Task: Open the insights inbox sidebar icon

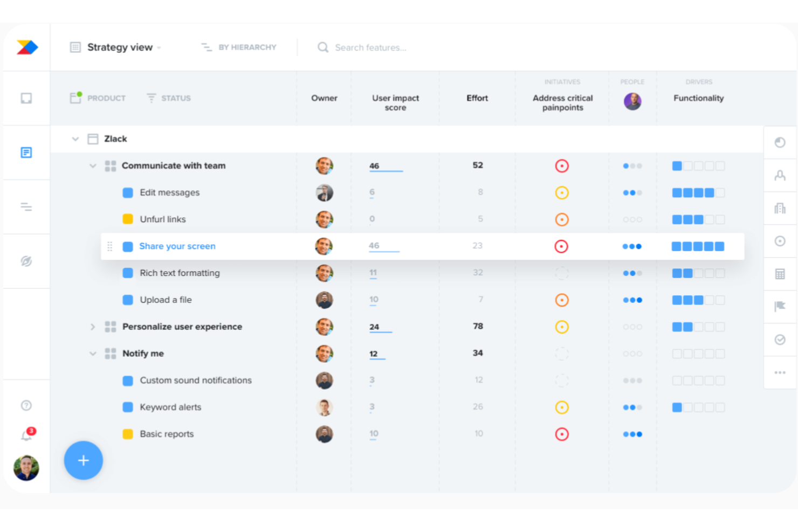Action: pos(26,98)
